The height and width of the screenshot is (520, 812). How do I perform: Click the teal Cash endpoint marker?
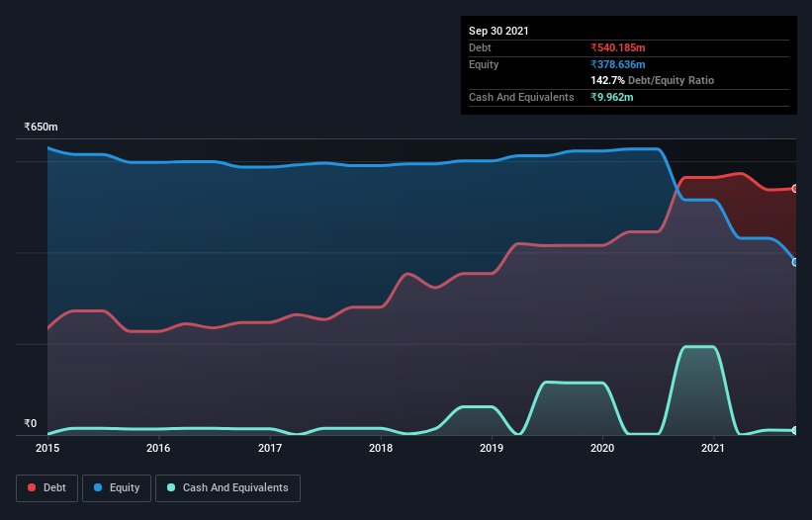(795, 430)
